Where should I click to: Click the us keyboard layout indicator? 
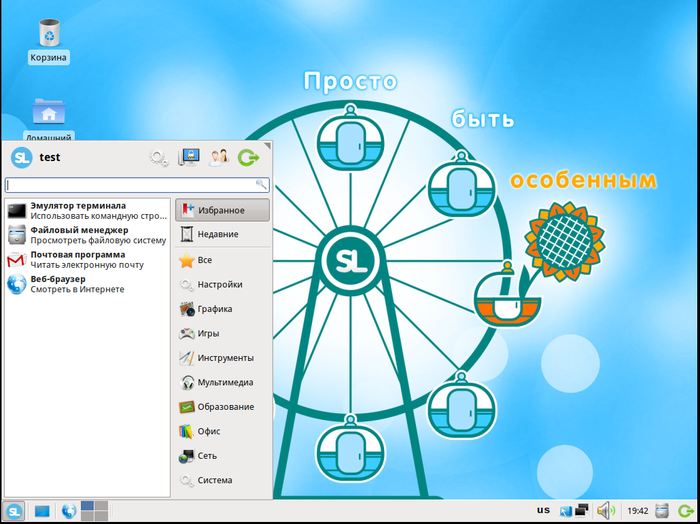tap(543, 511)
